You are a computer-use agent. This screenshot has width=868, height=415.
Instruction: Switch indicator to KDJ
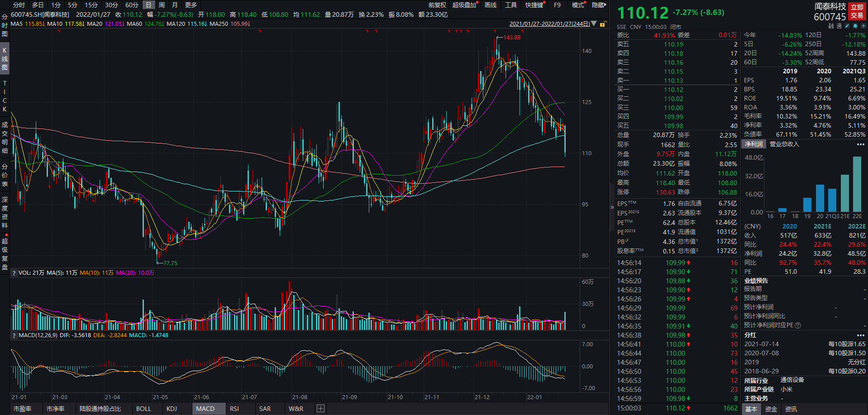pos(172,409)
